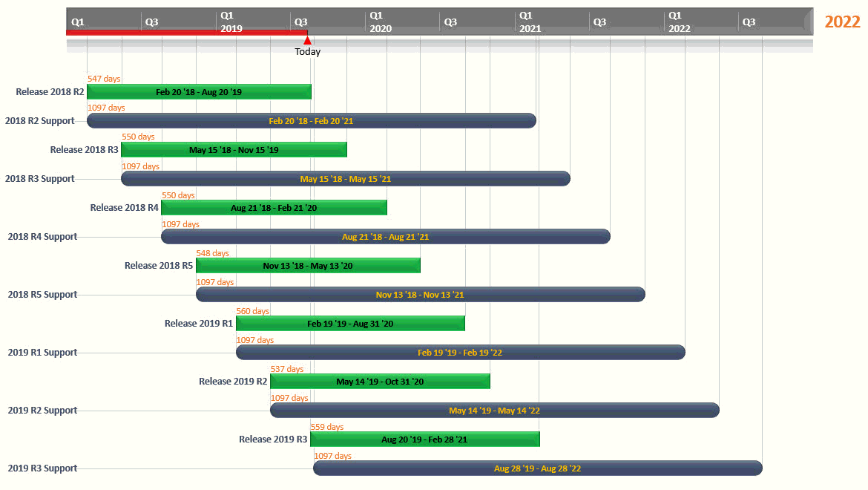Viewport: 868px width, 490px height.
Task: Select the 2018 R2 Support bar
Action: coord(311,121)
